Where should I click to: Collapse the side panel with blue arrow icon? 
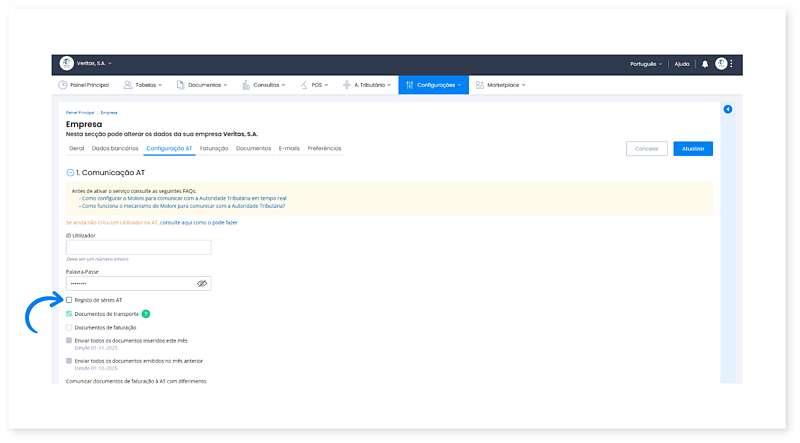[727, 109]
